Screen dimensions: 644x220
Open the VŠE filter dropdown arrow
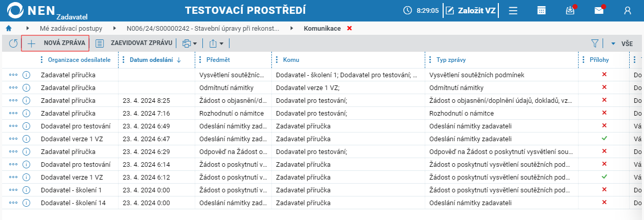tap(613, 43)
